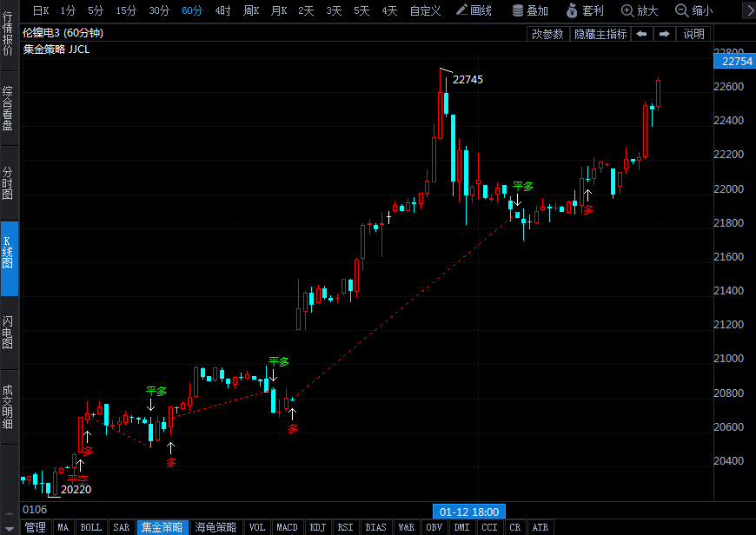Image resolution: width=756 pixels, height=535 pixels.
Task: Select BOLL indicator tab
Action: pos(90,527)
